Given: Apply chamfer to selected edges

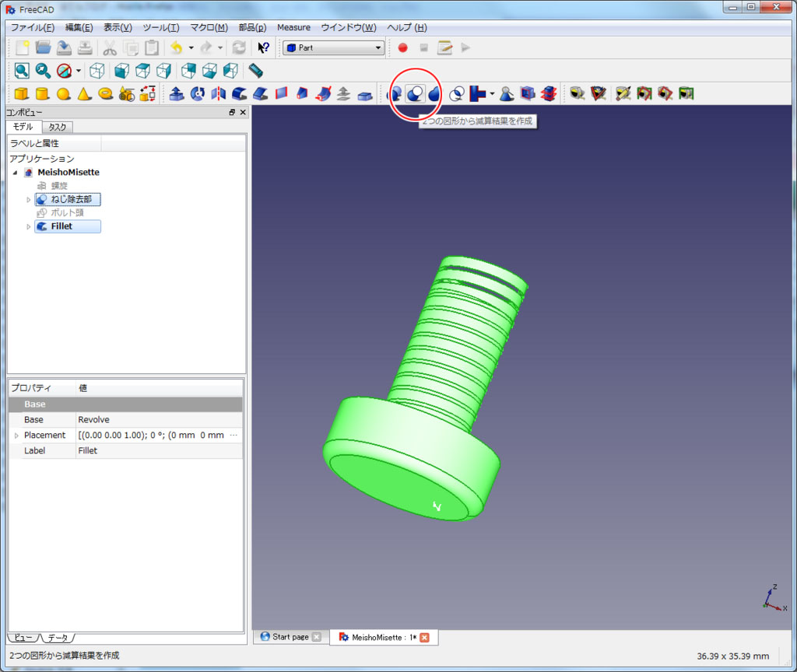Looking at the screenshot, I should [260, 93].
